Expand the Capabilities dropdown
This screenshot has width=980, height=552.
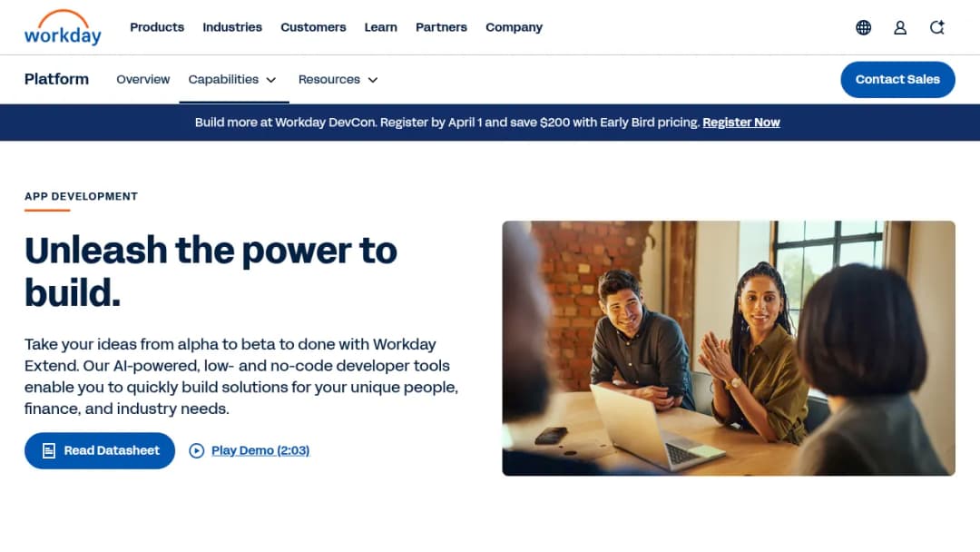click(x=232, y=79)
